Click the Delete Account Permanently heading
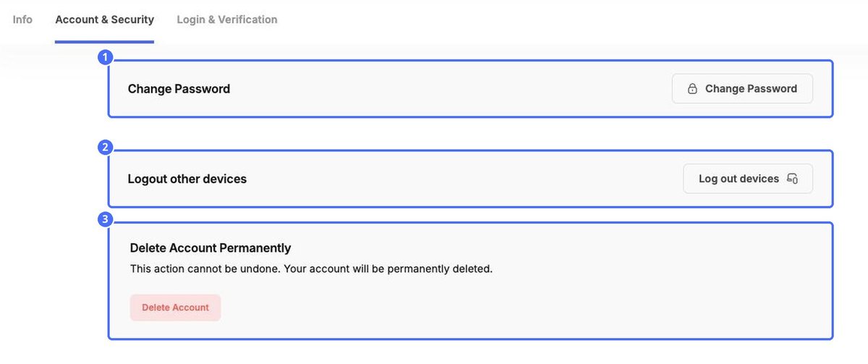868x364 pixels. pos(210,248)
